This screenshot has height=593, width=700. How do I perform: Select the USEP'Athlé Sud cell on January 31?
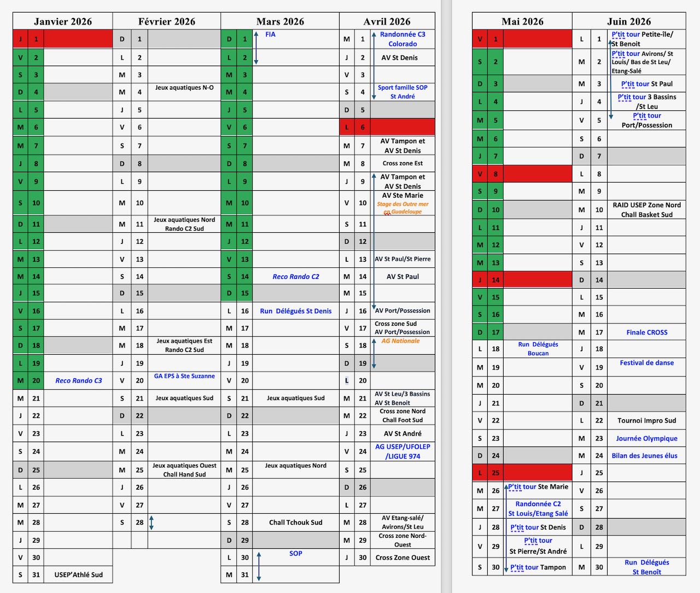tap(78, 574)
